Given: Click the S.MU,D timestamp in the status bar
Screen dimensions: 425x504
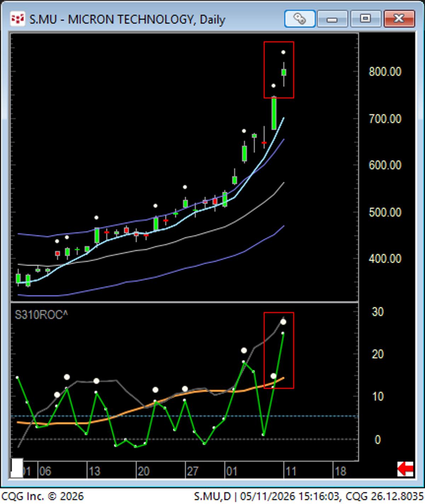Looking at the screenshot, I should point(309,496).
